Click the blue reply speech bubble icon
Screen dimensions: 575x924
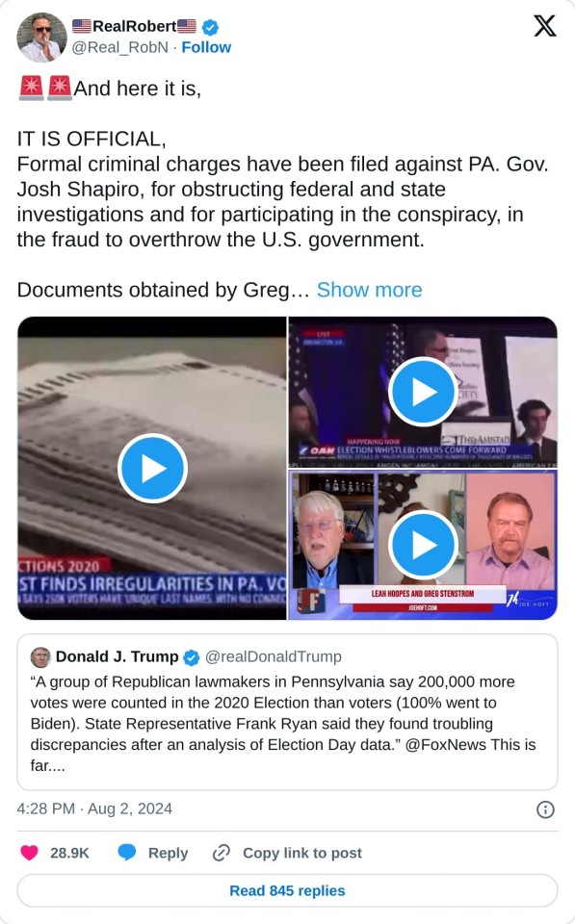(127, 853)
